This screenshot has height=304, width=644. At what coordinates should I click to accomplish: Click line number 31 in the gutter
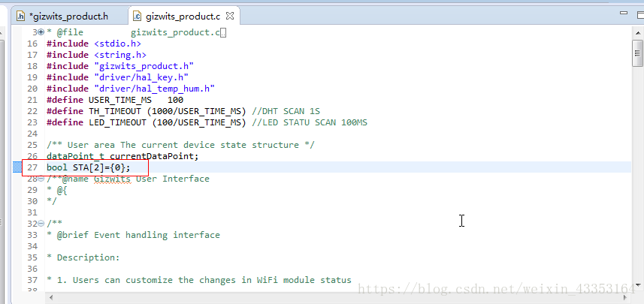[32, 212]
